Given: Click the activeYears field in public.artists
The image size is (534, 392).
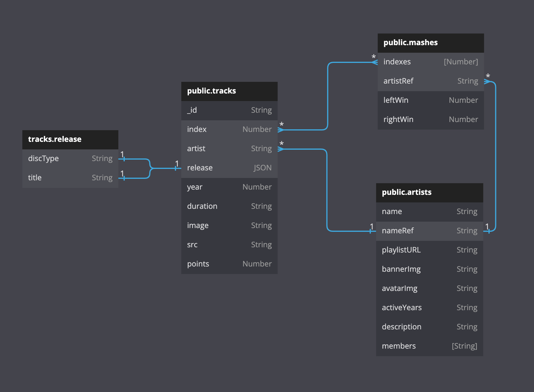Looking at the screenshot, I should coord(429,308).
